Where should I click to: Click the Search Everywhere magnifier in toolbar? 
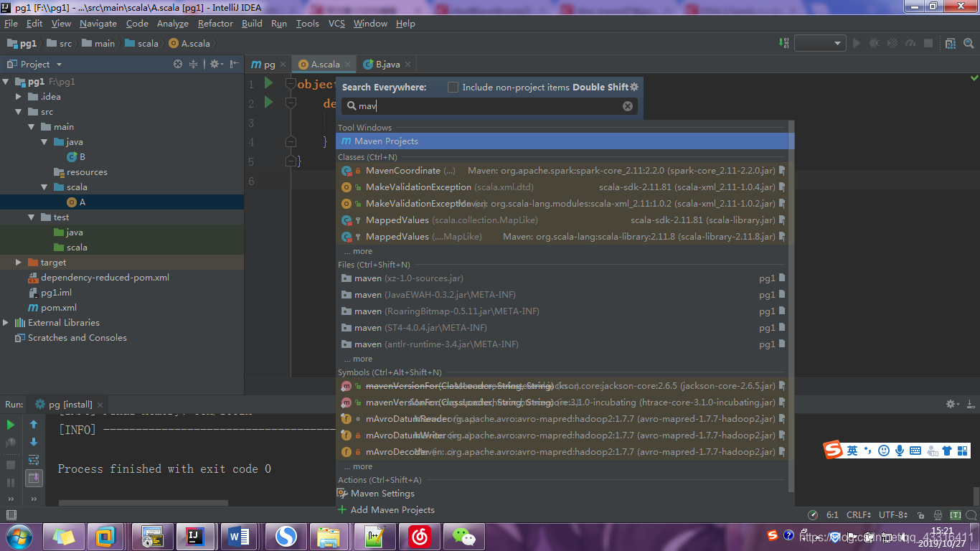tap(968, 43)
